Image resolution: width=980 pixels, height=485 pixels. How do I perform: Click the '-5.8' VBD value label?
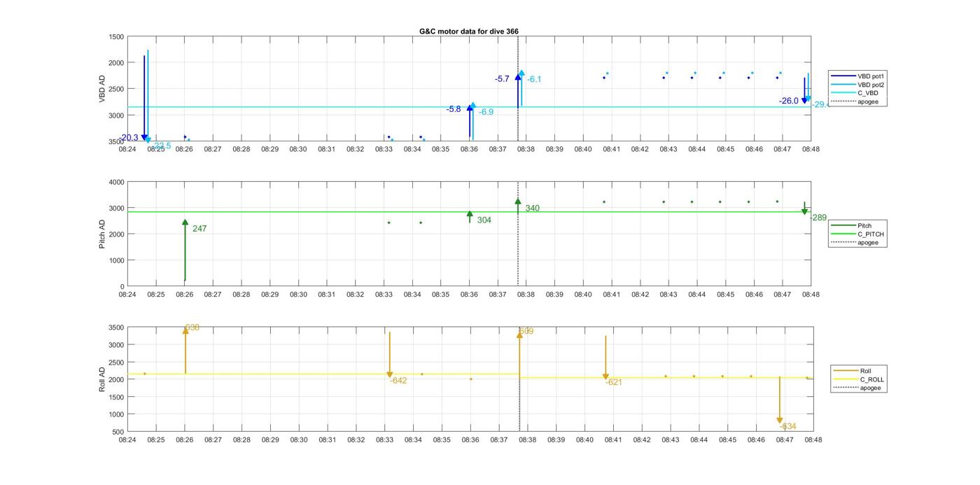pos(454,109)
